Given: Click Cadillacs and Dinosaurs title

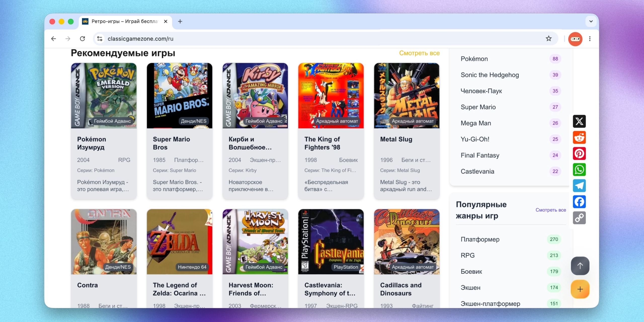Looking at the screenshot, I should coord(400,289).
